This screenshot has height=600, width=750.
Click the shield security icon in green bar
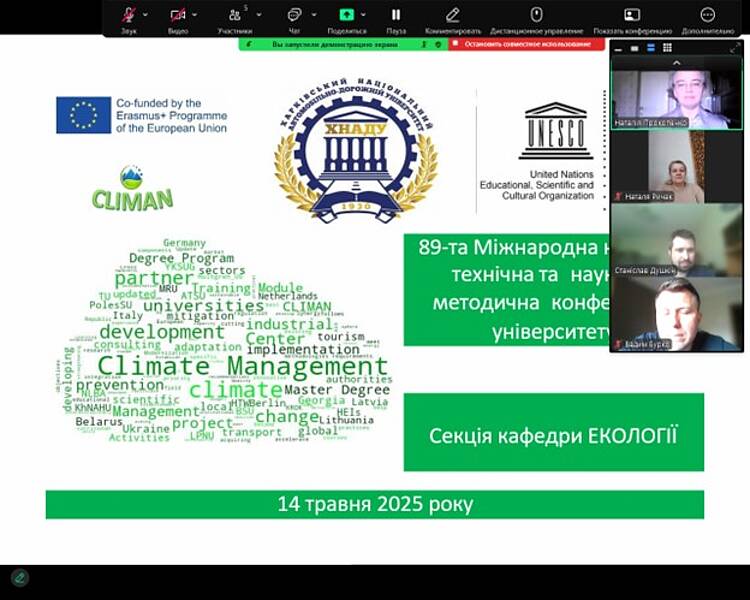[438, 44]
